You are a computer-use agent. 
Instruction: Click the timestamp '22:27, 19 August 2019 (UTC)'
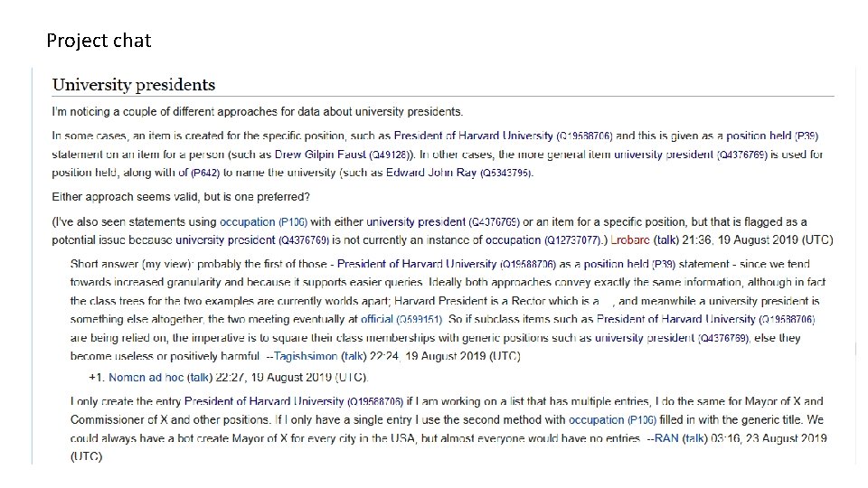click(x=291, y=378)
